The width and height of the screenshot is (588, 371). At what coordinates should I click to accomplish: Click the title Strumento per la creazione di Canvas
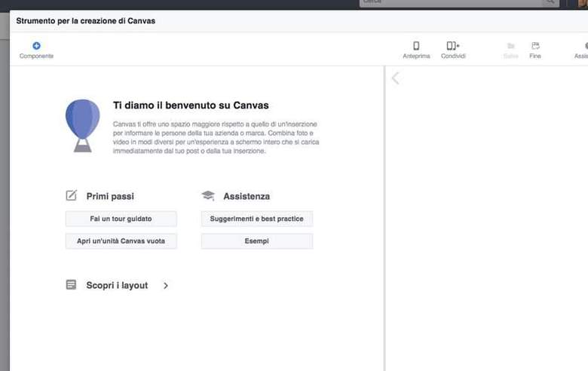click(85, 21)
